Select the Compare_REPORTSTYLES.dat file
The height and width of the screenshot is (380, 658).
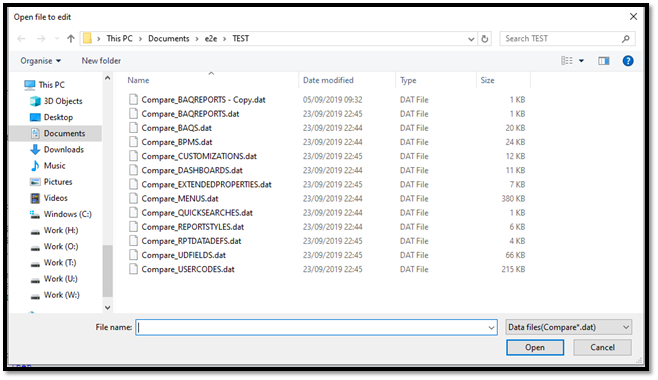(x=193, y=227)
